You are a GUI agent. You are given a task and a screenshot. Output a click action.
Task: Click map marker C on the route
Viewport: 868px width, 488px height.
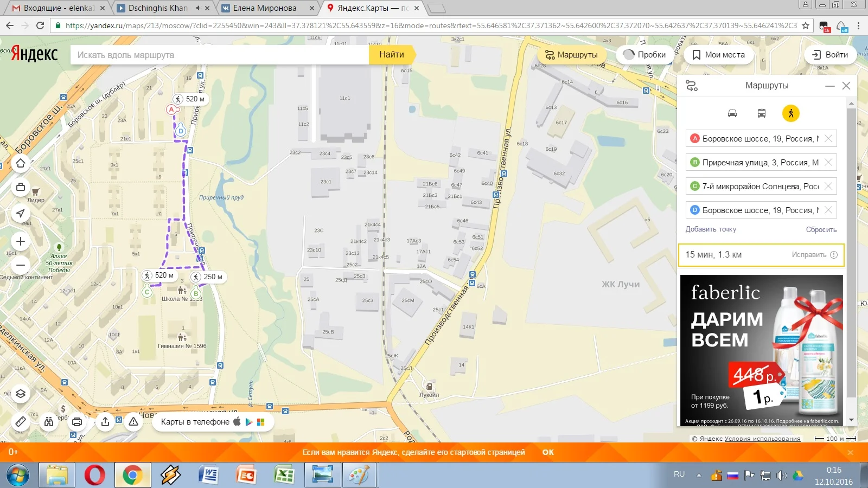pyautogui.click(x=147, y=292)
